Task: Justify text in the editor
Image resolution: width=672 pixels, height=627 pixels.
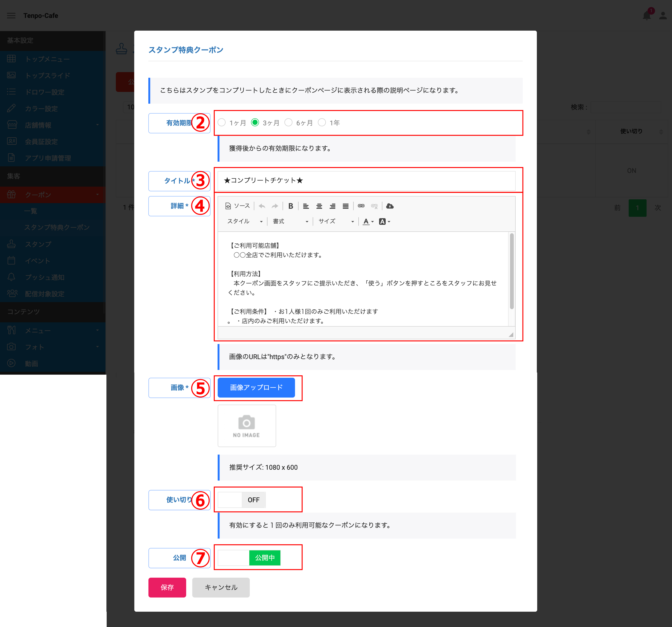Action: (345, 206)
